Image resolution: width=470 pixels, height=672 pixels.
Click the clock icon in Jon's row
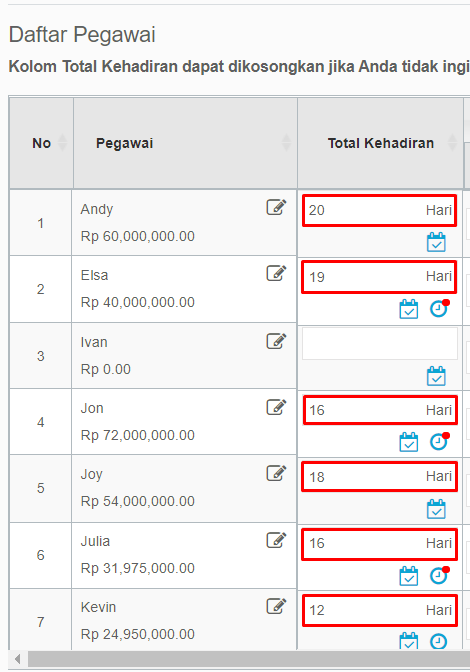click(x=440, y=442)
